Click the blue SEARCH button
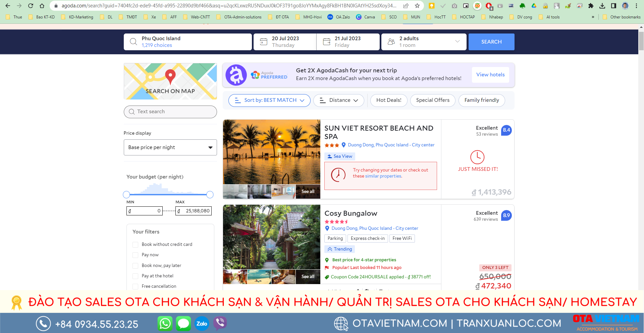This screenshot has width=644, height=333. tap(491, 42)
